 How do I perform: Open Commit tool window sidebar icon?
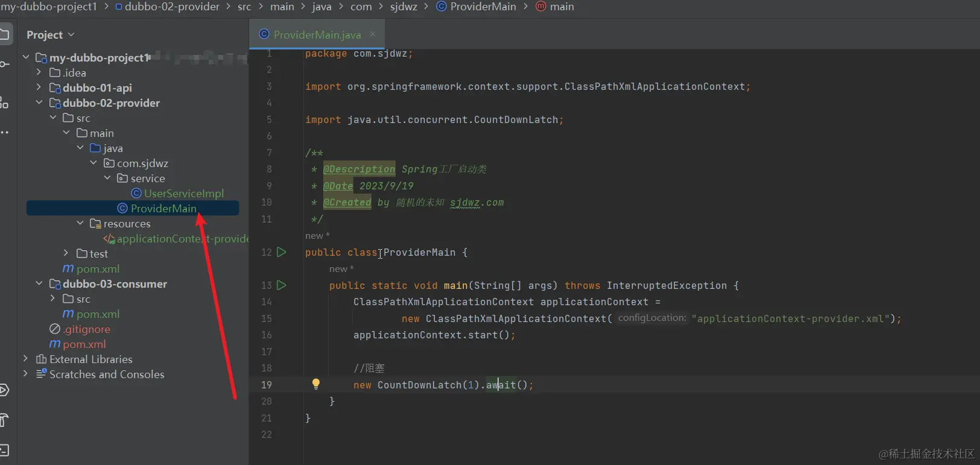tap(4, 65)
